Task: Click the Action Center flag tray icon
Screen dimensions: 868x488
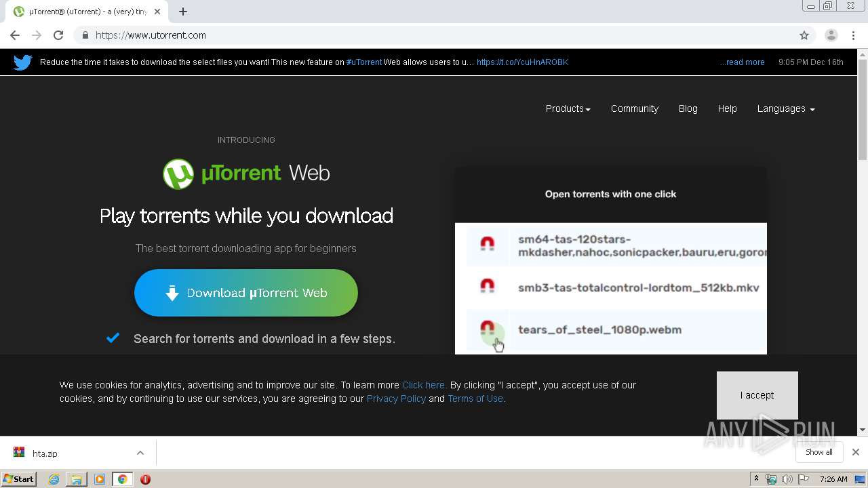Action: [x=804, y=479]
